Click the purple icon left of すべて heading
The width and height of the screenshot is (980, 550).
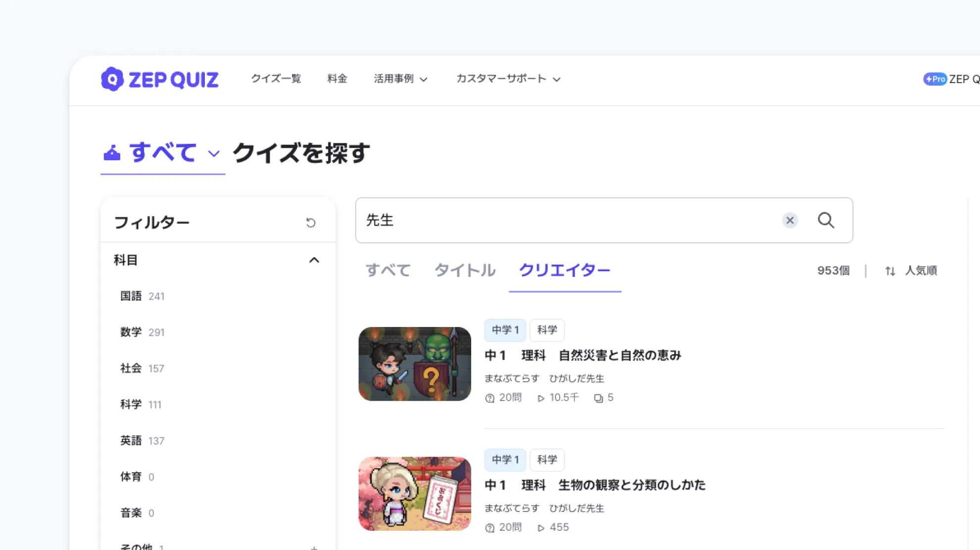[x=112, y=153]
